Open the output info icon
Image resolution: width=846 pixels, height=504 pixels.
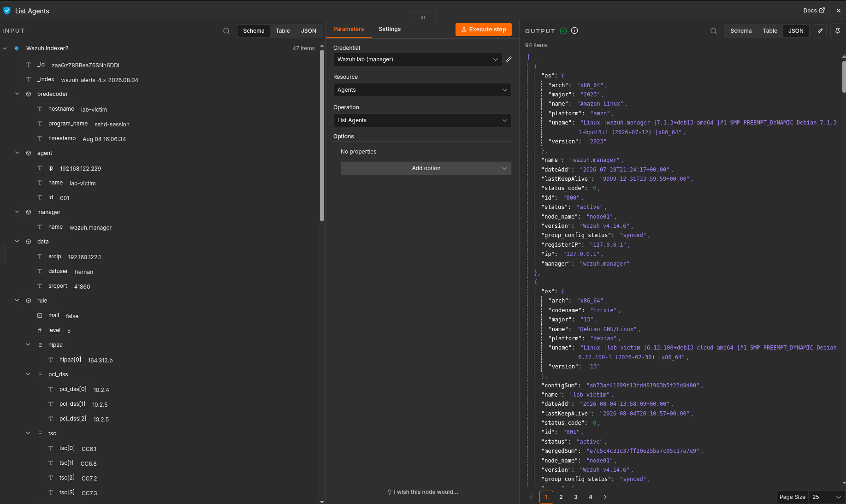point(574,30)
